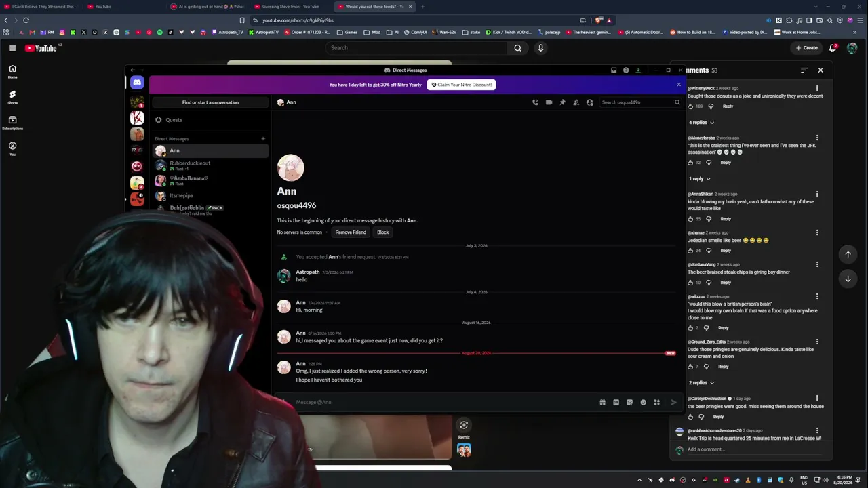The width and height of the screenshot is (868, 488).
Task: Open the GIF picker in Discord
Action: (616, 402)
